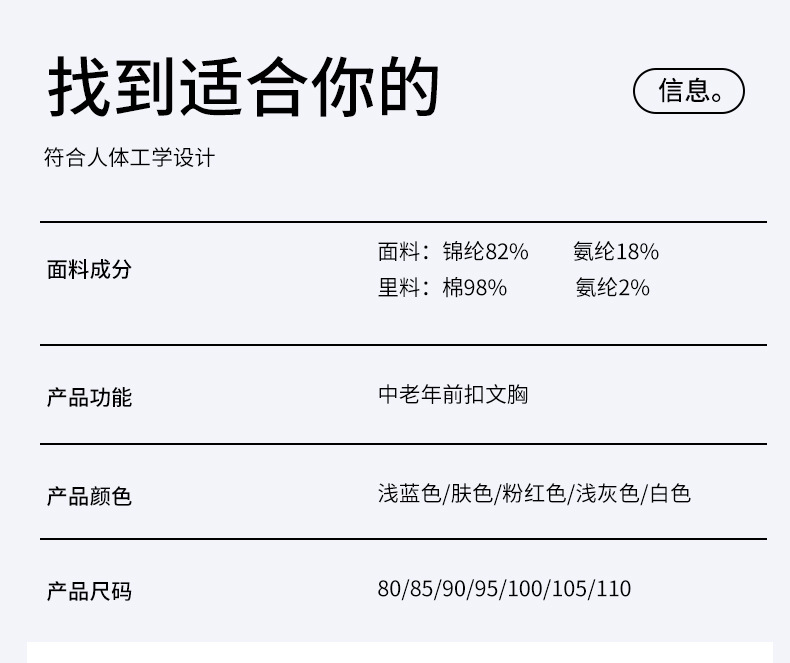This screenshot has width=790, height=663.
Task: Click the 面料成分 row label
Action: 89,270
